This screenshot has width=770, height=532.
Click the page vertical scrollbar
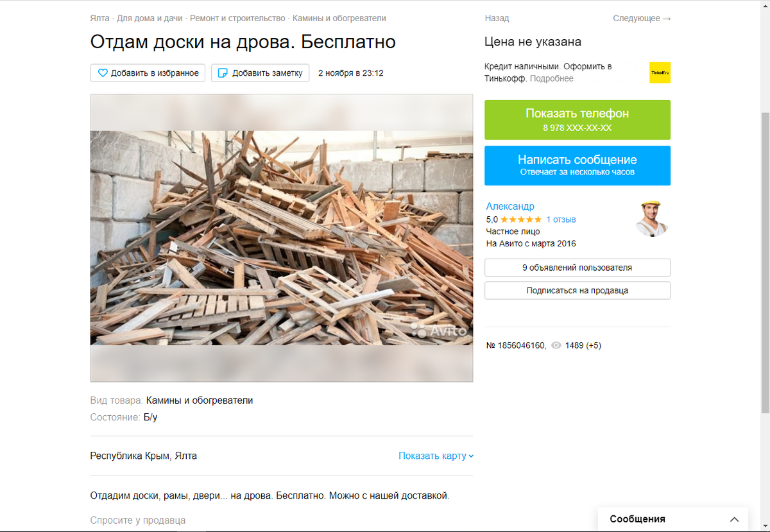click(x=765, y=263)
